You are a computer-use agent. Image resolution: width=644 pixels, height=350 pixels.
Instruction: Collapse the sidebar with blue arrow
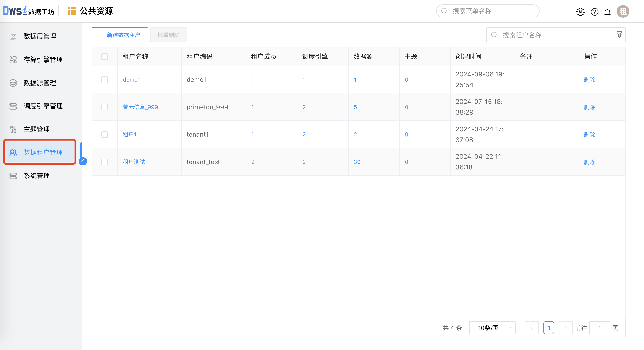83,161
